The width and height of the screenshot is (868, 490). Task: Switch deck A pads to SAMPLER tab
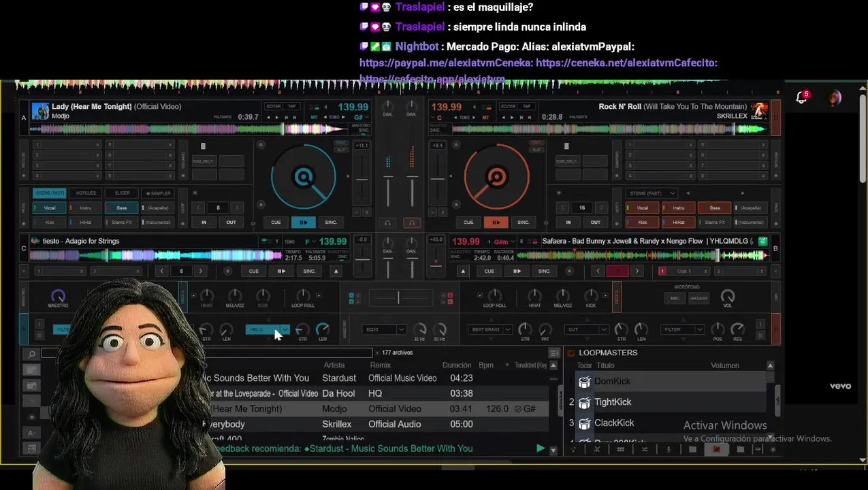coord(158,193)
